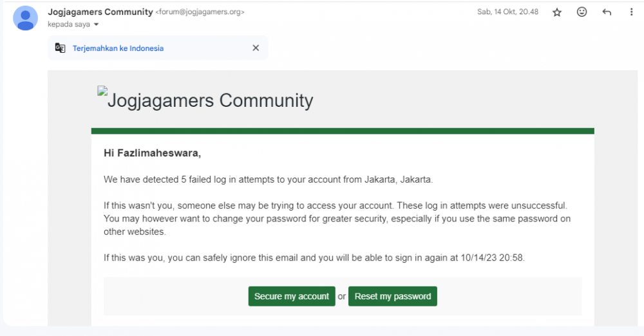
Task: Click the date 'Sab, 14 Okt, 20.48'
Action: [507, 12]
